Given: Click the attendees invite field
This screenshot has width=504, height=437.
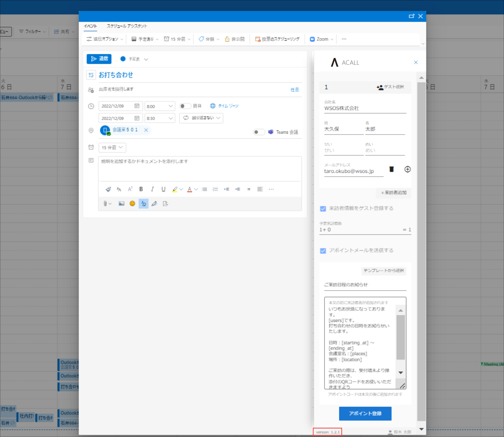Looking at the screenshot, I should coord(193,89).
